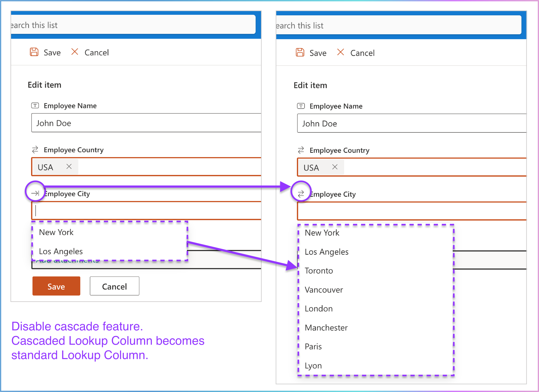Click Save text in right panel command bar

pos(318,53)
